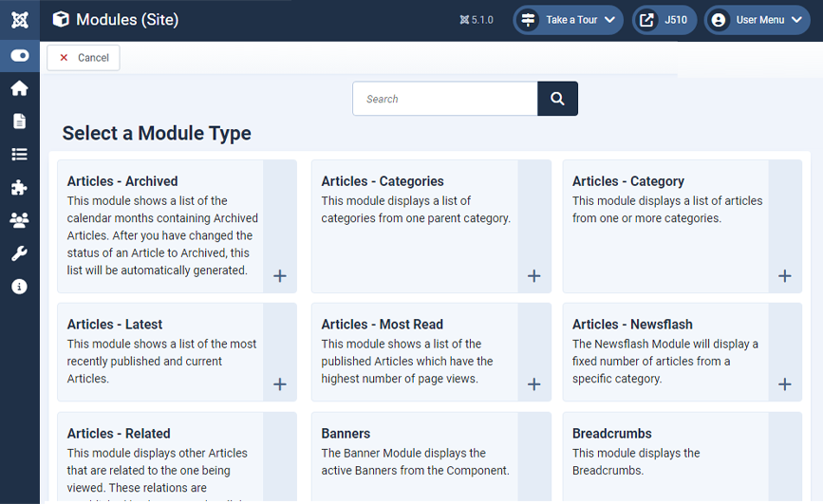The image size is (823, 504).
Task: Click 'The Banner Module displays the' description
Action: [x=403, y=453]
